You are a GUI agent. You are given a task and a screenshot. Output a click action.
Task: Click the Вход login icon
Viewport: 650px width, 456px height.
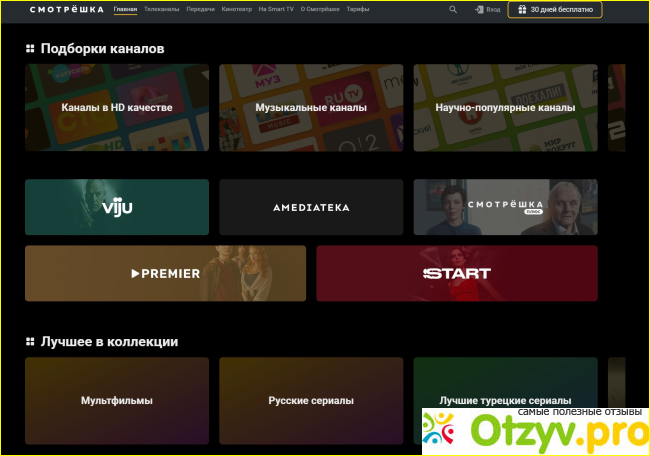click(x=479, y=9)
